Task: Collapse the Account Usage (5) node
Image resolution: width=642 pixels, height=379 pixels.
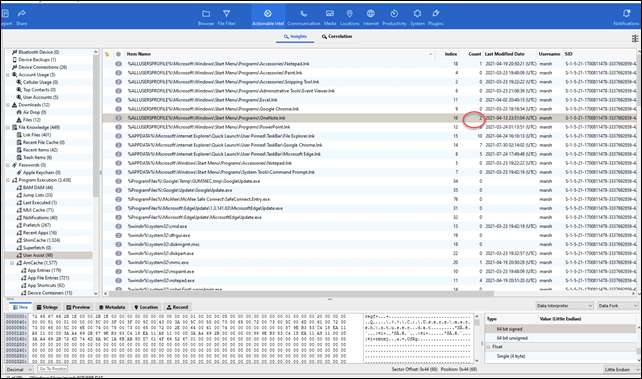Action: [8, 75]
